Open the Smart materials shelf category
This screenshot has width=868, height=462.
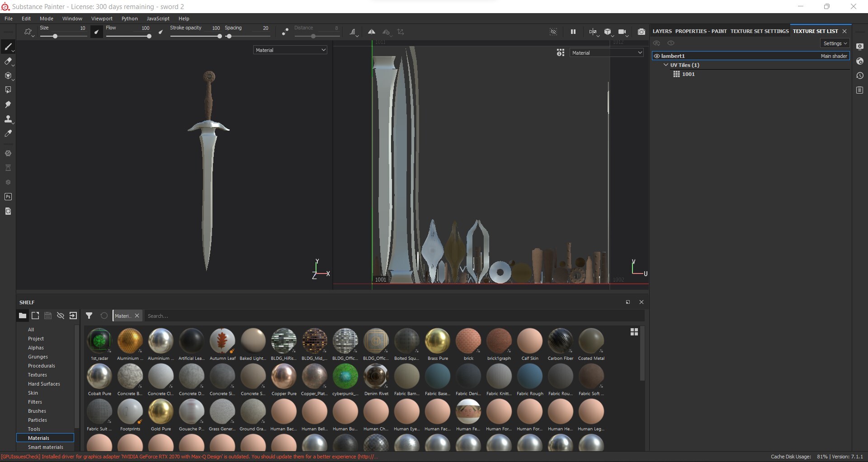click(x=46, y=447)
